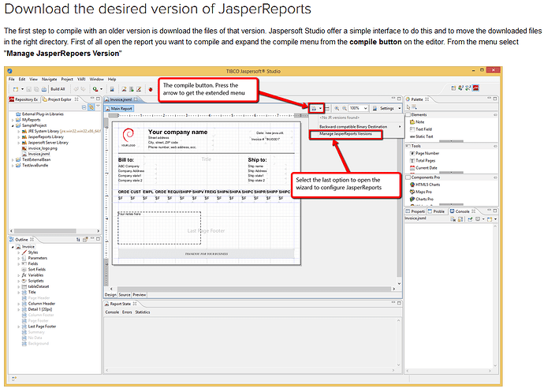Image resolution: width=544 pixels, height=392 pixels.
Task: Click the Collapse All icon in Project Explorer
Action: tap(84, 107)
